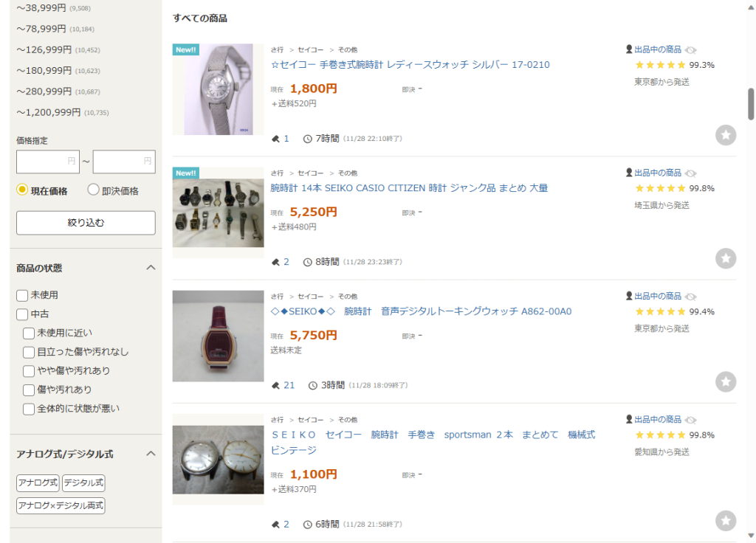Tick the 目立った傷や汚れなし checkbox
756x543 pixels.
(29, 352)
